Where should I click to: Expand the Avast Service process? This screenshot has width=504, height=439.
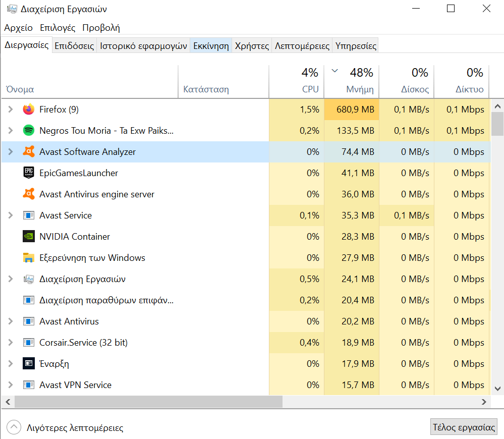coord(10,215)
